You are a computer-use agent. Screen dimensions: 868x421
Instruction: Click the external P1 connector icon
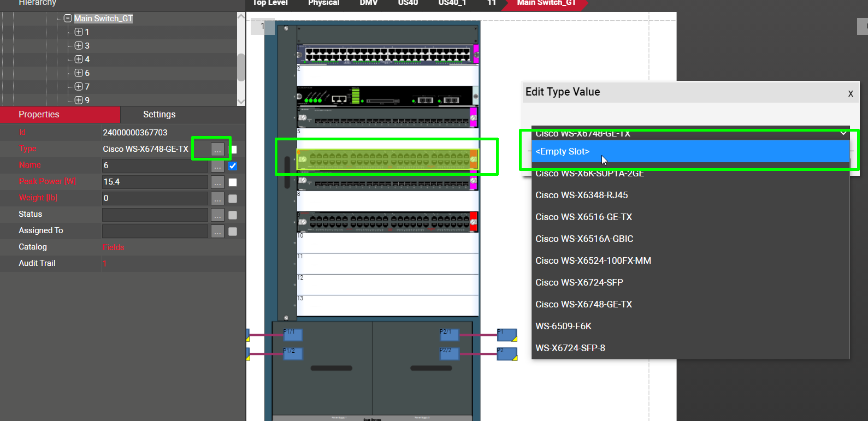click(x=506, y=335)
